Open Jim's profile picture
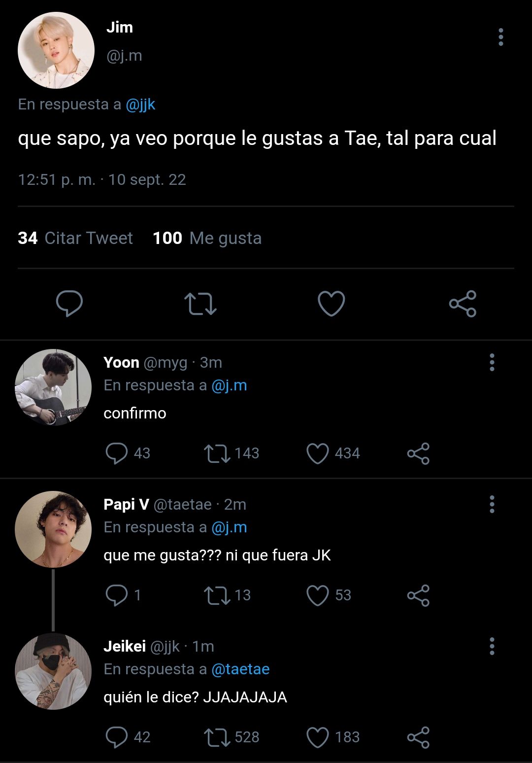 [x=56, y=50]
